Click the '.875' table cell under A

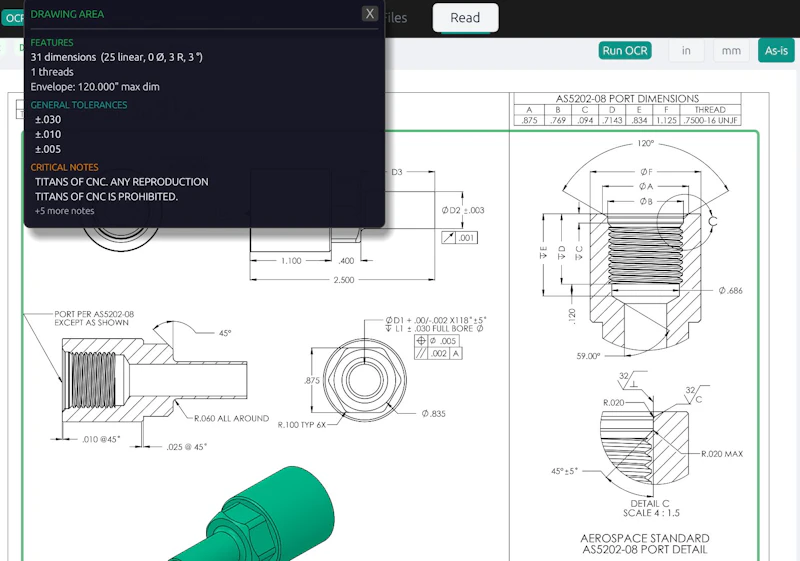[x=529, y=120]
